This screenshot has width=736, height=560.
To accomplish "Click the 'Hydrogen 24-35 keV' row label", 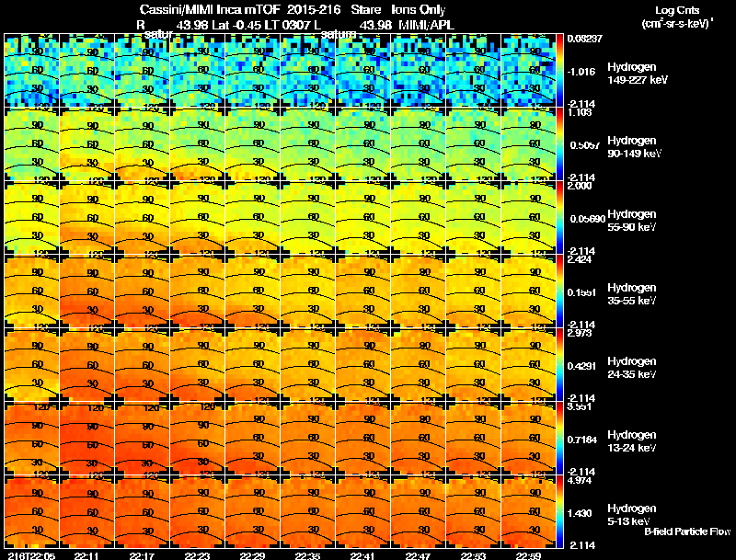I will [632, 368].
